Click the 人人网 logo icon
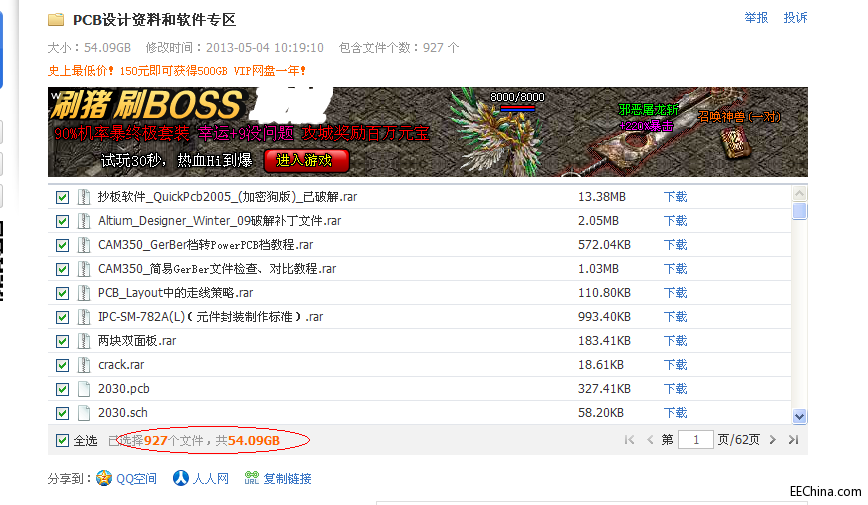Image resolution: width=868 pixels, height=505 pixels. [x=180, y=478]
